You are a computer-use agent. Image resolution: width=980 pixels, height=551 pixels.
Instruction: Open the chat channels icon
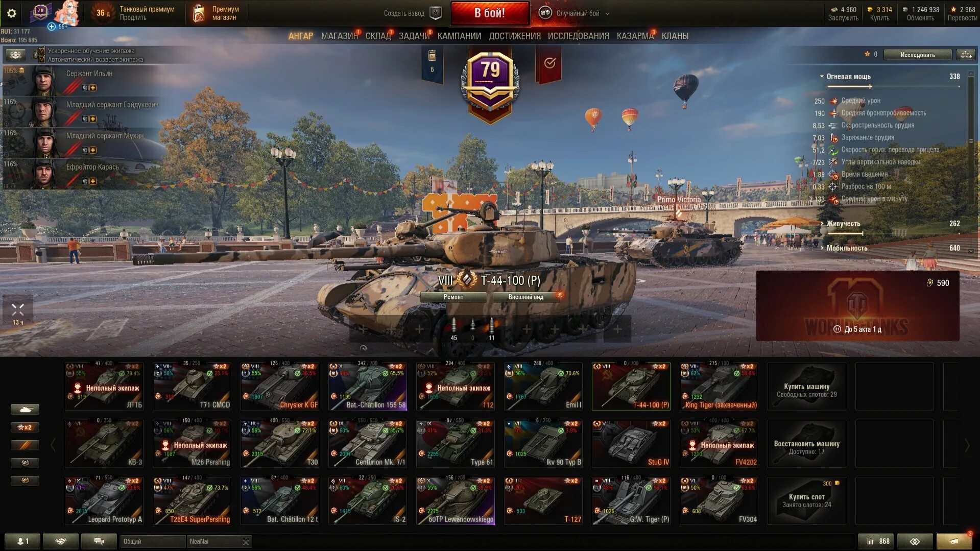pyautogui.click(x=99, y=541)
